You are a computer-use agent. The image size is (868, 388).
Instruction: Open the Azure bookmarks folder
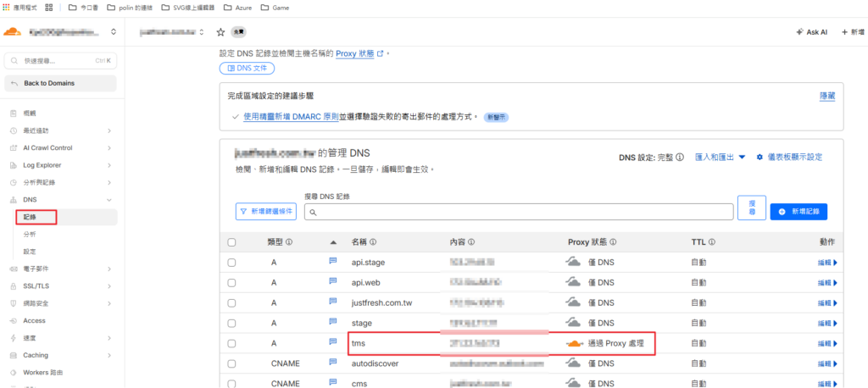coord(239,8)
